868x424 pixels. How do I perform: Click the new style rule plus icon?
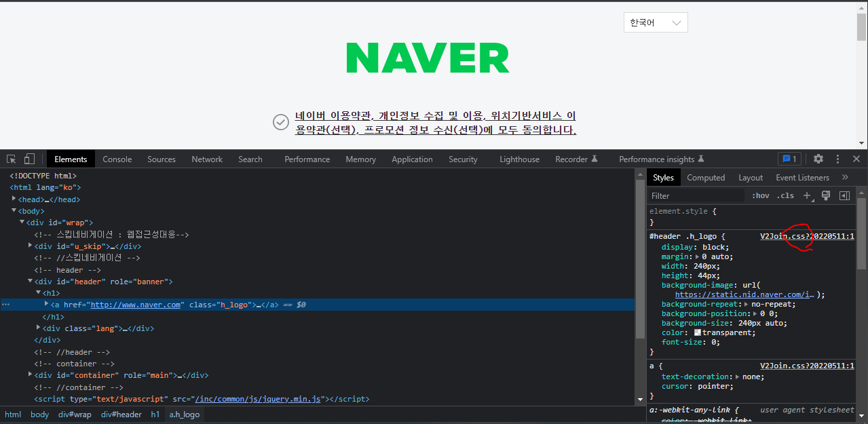click(808, 195)
